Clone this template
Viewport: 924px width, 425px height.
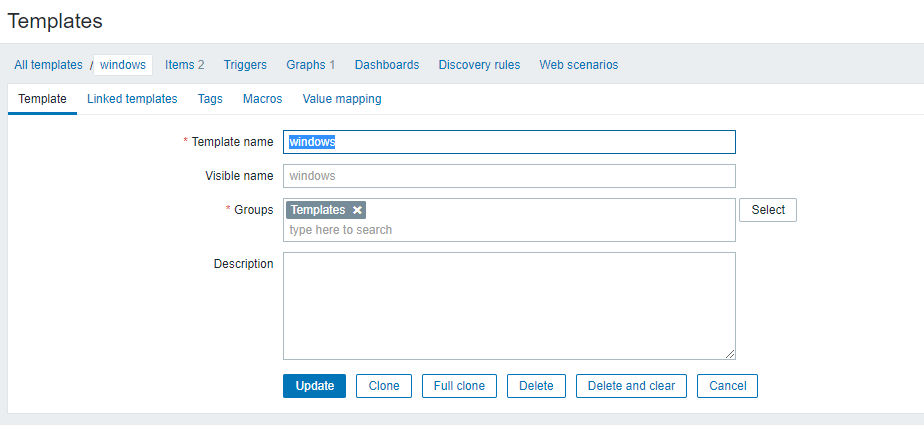point(384,386)
